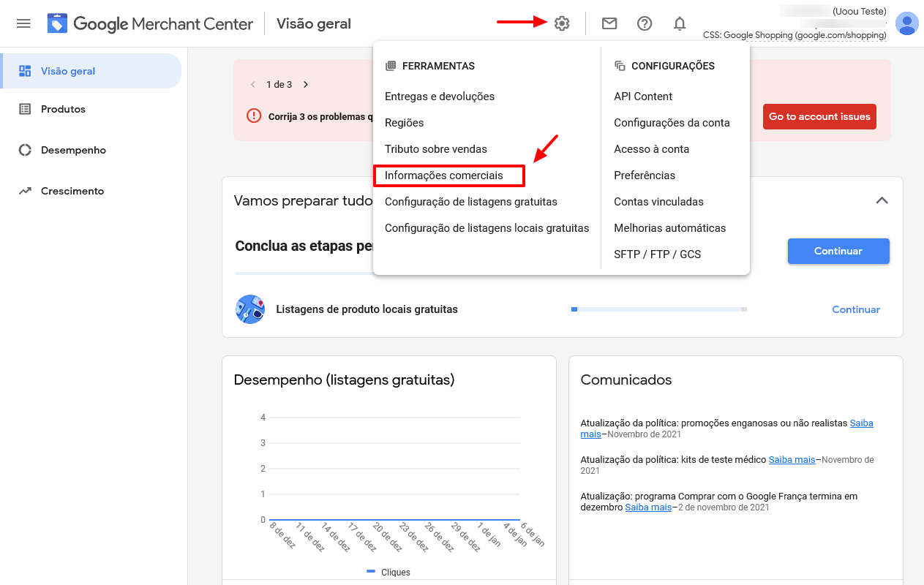Open Configuração de listagens locais gratuitas
This screenshot has height=585, width=924.
[487, 228]
